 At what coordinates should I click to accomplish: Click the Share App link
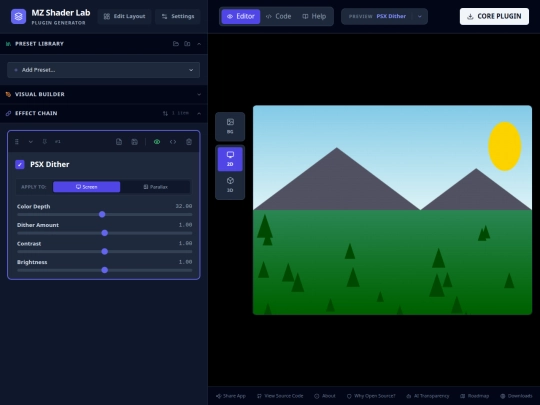pos(231,396)
